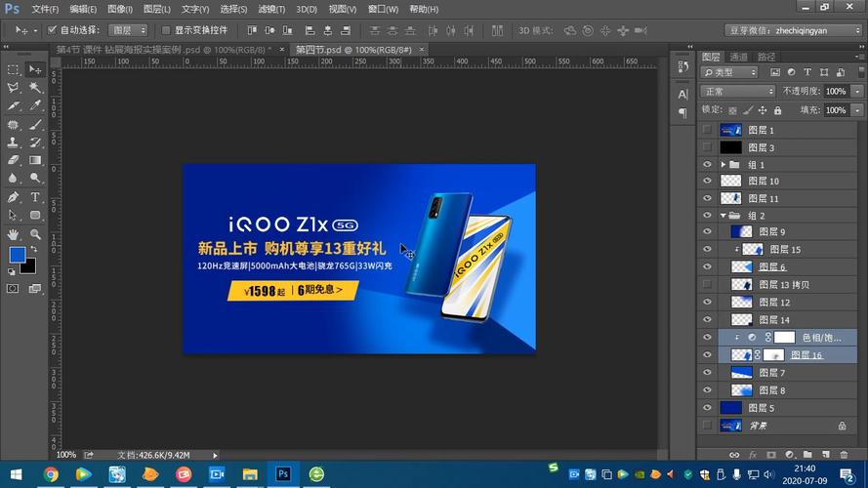This screenshot has height=488, width=868.
Task: Select the Rectangular Marquee tool
Action: click(14, 69)
